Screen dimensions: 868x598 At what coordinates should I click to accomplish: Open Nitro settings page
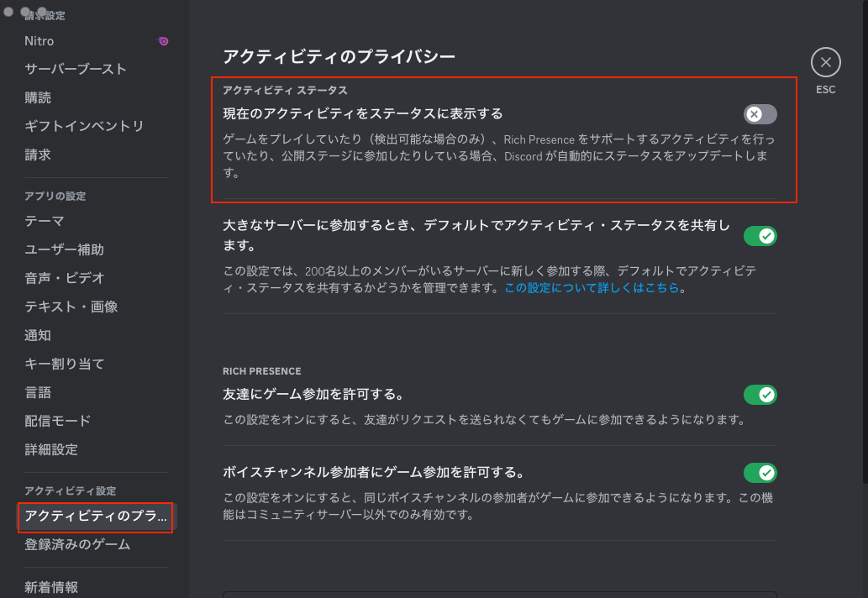click(x=39, y=40)
